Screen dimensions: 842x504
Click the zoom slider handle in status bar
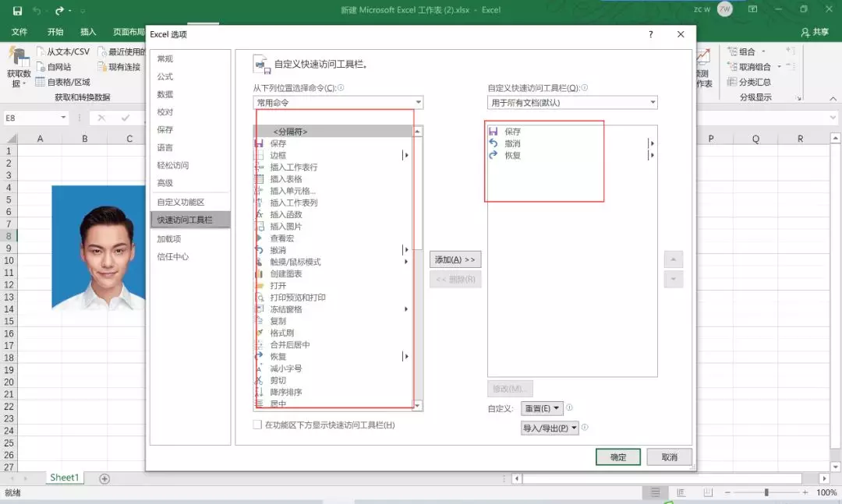tap(766, 492)
